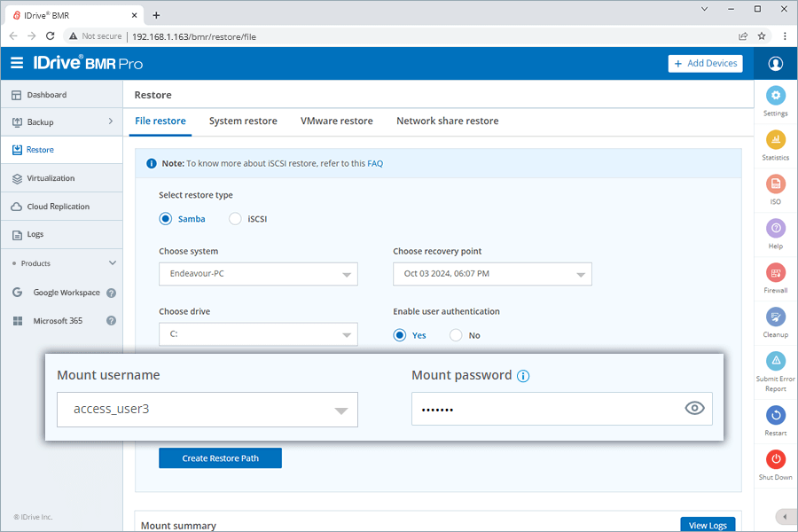Open the Firewall icon
This screenshot has width=798, height=532.
pyautogui.click(x=775, y=273)
